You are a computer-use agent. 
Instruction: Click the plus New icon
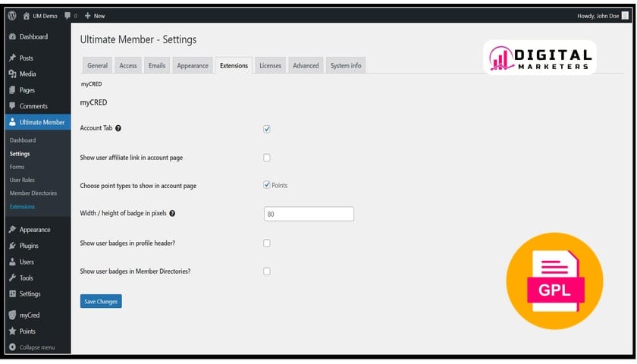pyautogui.click(x=88, y=16)
